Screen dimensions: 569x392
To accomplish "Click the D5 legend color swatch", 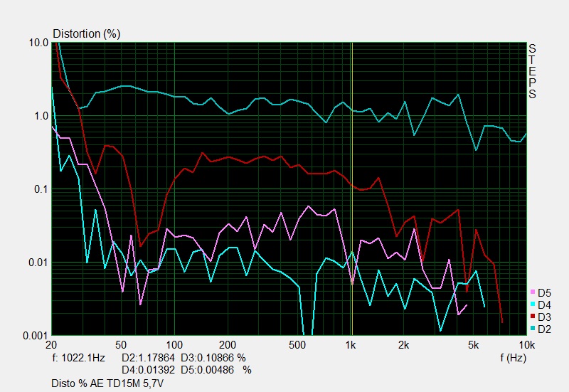I will point(533,292).
